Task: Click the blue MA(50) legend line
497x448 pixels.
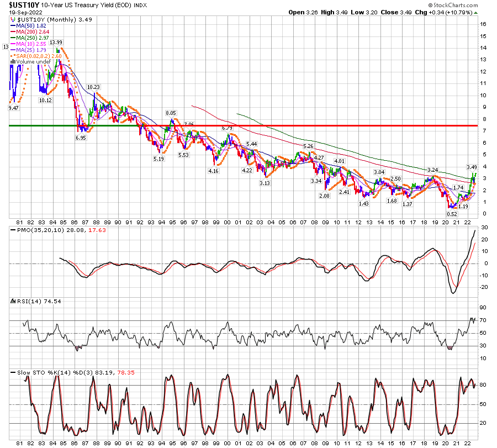Action: point(13,26)
